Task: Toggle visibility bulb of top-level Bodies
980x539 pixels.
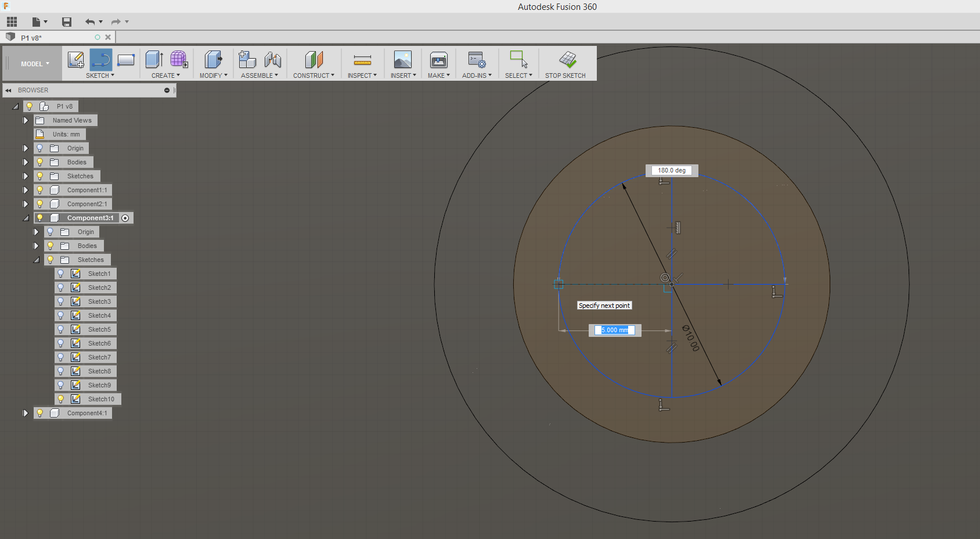Action: coord(39,162)
